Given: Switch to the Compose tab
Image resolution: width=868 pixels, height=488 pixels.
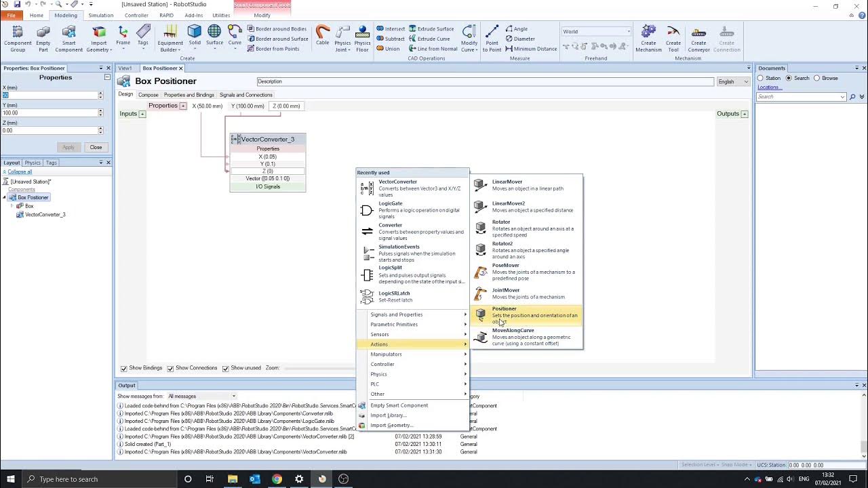Looking at the screenshot, I should 148,95.
